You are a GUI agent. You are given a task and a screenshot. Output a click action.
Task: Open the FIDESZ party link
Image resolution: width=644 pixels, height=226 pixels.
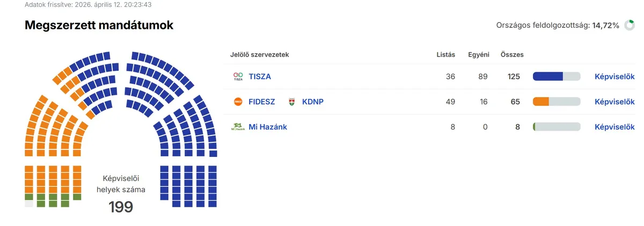(262, 102)
